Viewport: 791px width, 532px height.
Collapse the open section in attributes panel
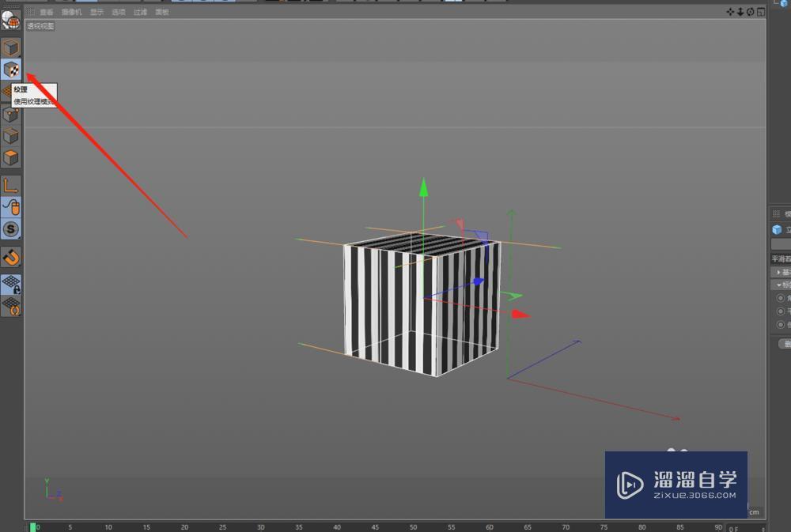pyautogui.click(x=781, y=285)
